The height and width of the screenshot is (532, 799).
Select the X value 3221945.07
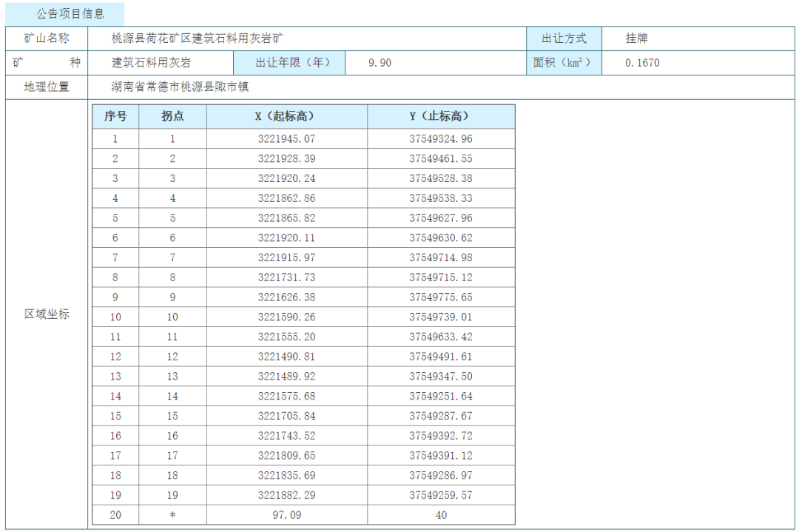[x=286, y=139]
